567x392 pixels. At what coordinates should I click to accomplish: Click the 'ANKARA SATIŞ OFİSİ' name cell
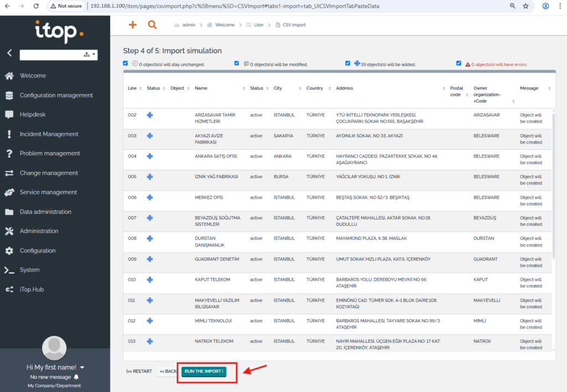tap(216, 156)
